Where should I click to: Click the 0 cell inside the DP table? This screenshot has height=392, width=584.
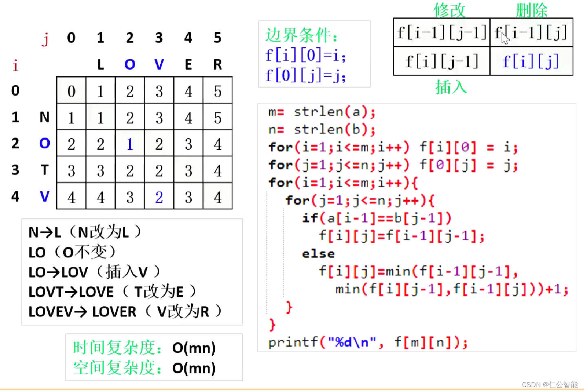coord(71,91)
